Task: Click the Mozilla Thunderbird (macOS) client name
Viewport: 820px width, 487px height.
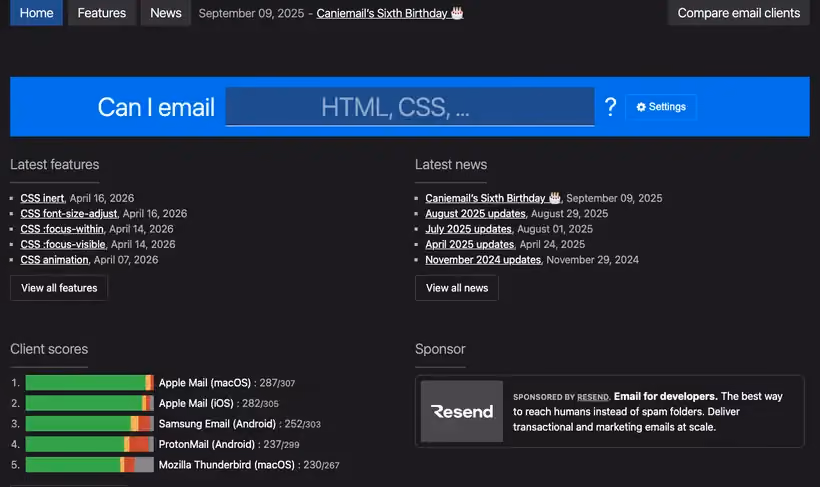Action: click(226, 465)
